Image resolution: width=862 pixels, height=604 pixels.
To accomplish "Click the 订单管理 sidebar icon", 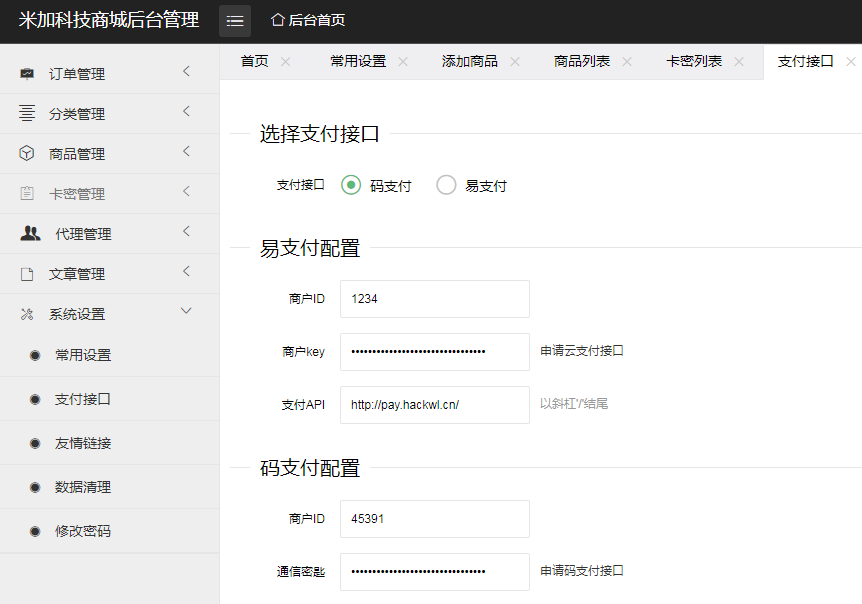I will (27, 74).
